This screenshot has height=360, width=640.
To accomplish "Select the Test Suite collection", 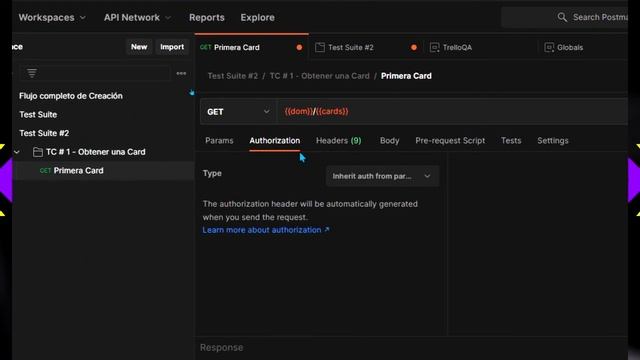I will point(38,115).
